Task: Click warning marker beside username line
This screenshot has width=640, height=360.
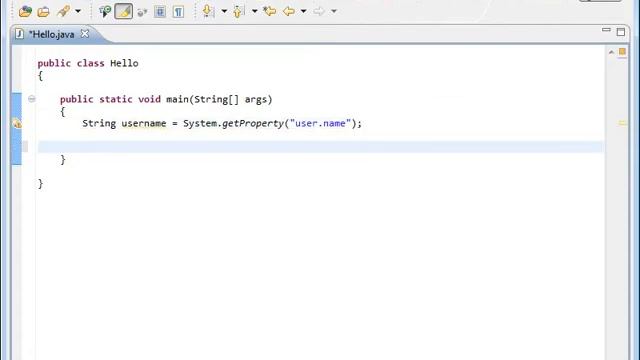Action: [17, 123]
